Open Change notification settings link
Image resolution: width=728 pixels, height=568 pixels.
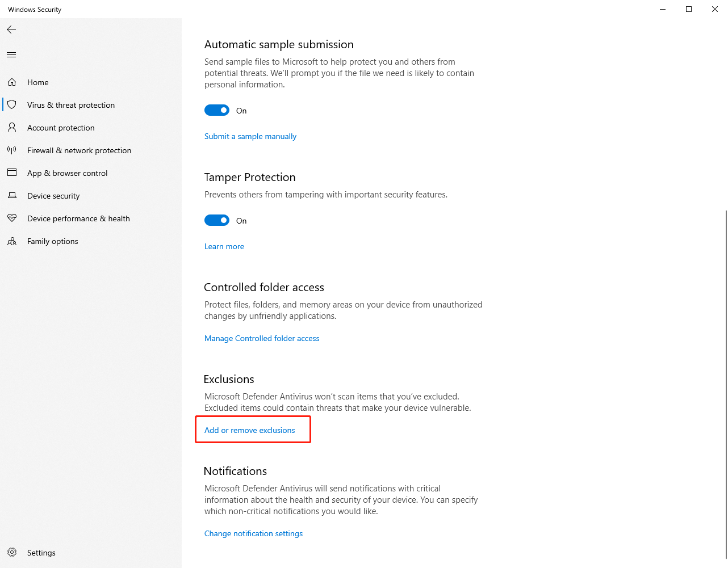[253, 533]
